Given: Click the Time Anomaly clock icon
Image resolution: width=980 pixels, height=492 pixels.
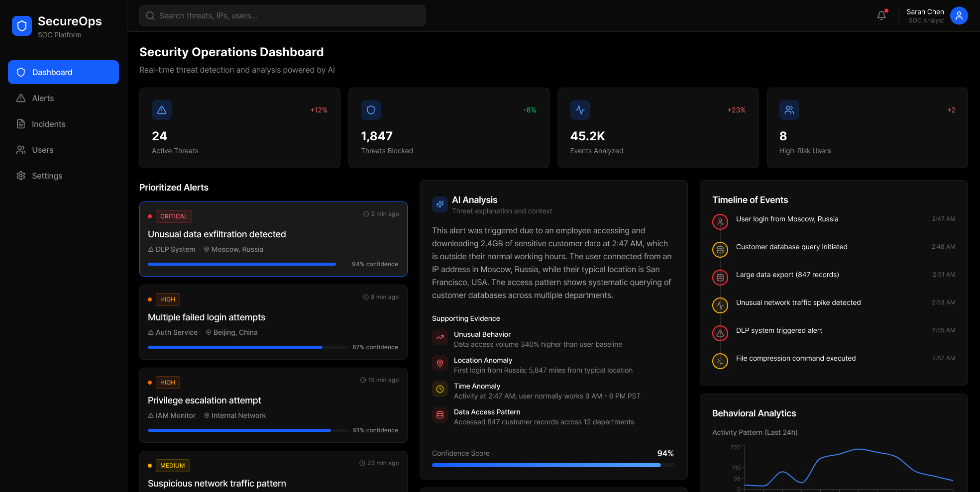Looking at the screenshot, I should (440, 389).
